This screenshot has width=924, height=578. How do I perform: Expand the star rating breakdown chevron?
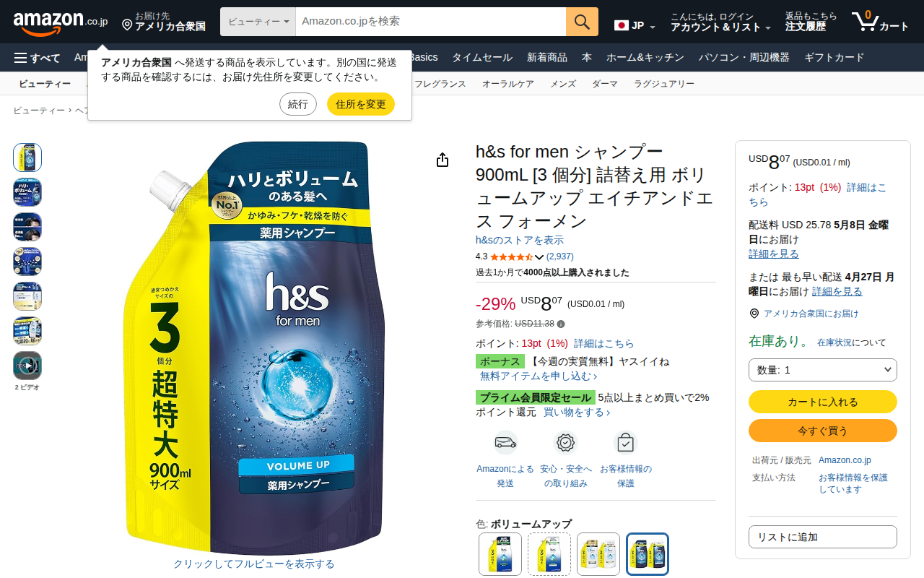(x=539, y=257)
